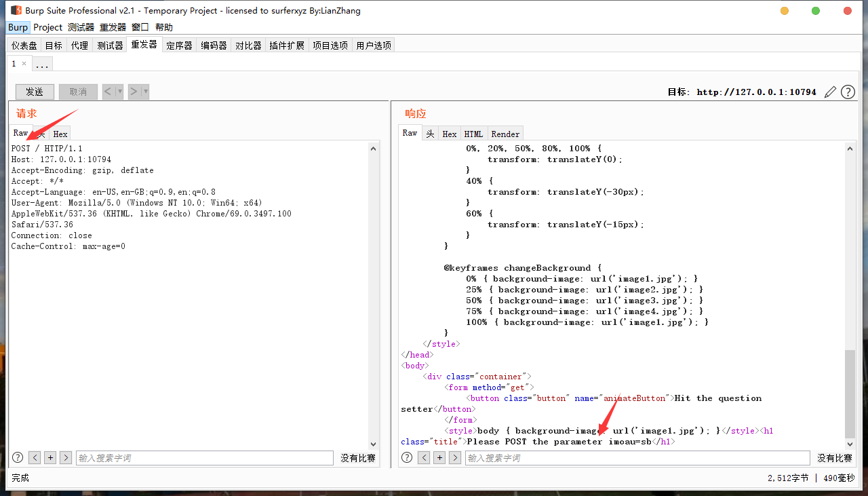Click the previous request navigation arrow
868x496 pixels.
[108, 92]
